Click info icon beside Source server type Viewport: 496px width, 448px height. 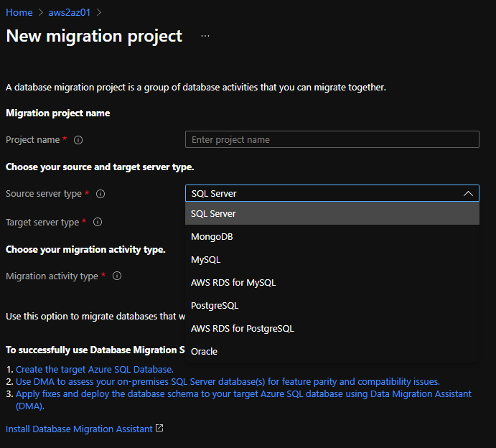coord(100,194)
